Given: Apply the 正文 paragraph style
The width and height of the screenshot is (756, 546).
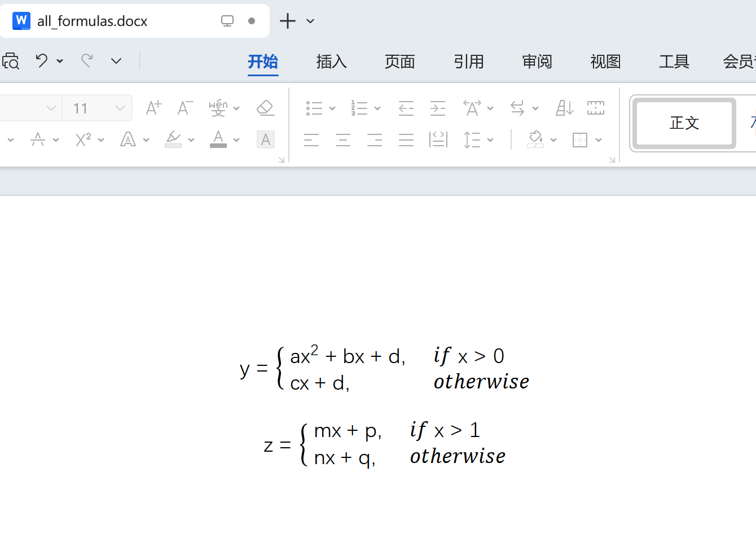Looking at the screenshot, I should 684,123.
